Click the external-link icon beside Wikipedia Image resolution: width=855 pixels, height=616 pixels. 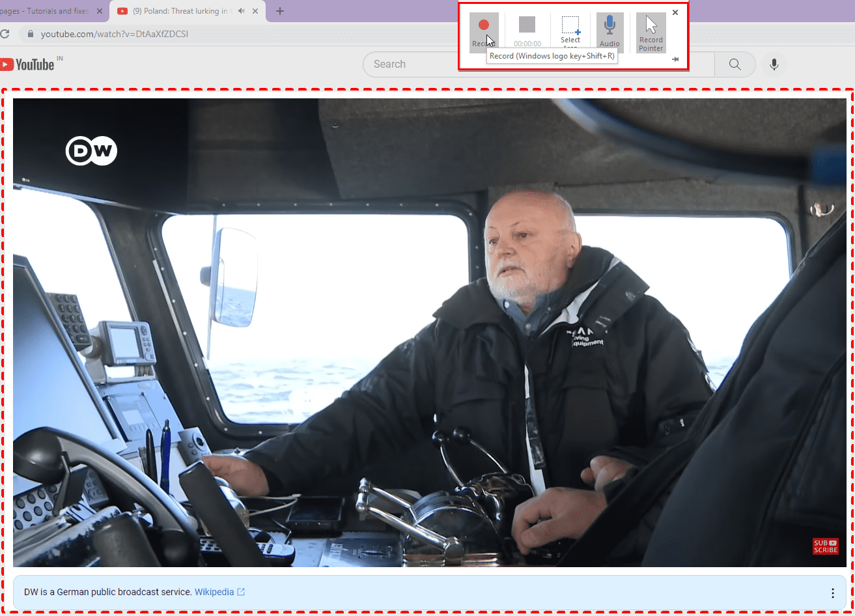pos(242,592)
